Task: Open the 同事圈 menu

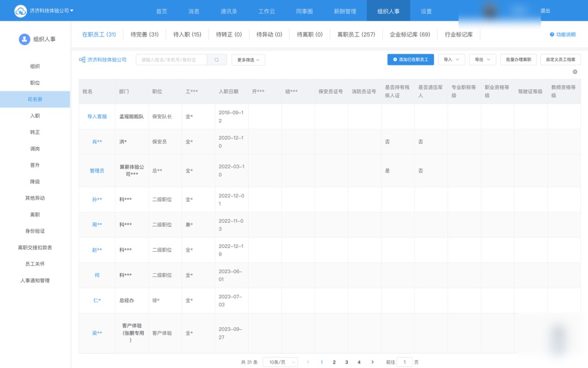Action: [304, 11]
